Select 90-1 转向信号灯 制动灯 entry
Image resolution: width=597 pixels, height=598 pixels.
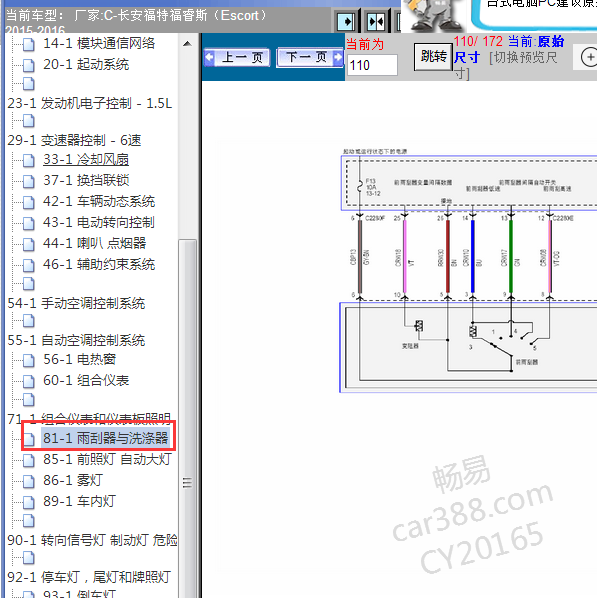tap(92, 540)
